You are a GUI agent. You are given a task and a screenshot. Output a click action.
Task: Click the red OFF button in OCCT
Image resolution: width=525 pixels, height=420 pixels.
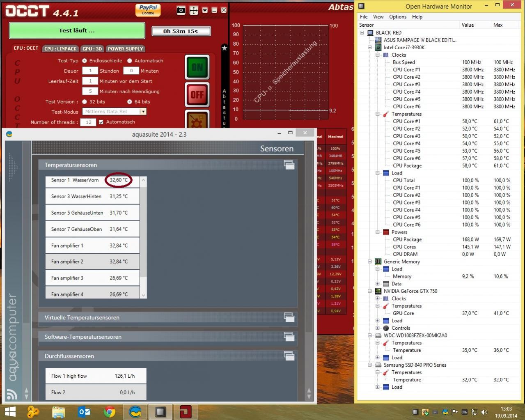click(x=197, y=94)
